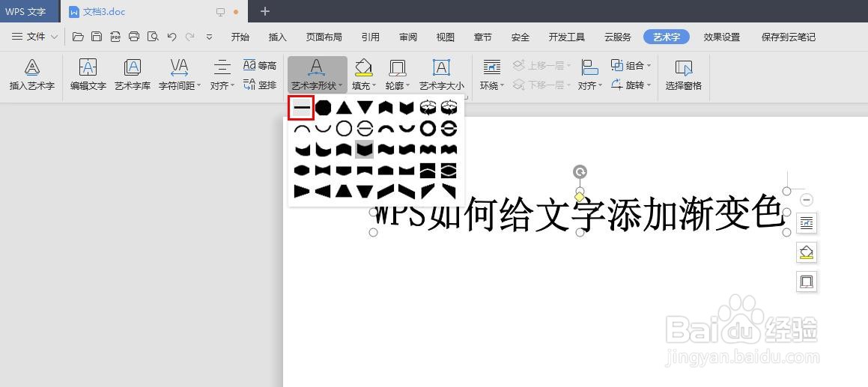Screen dimensions: 868x387
Task: Select the thin circle WordArt shape
Action: [x=344, y=129]
